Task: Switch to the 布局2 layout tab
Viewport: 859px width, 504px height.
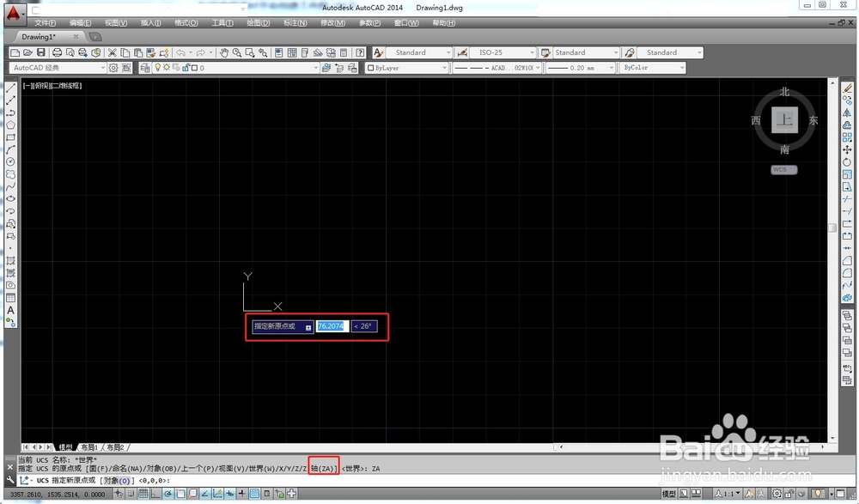Action: coord(115,447)
